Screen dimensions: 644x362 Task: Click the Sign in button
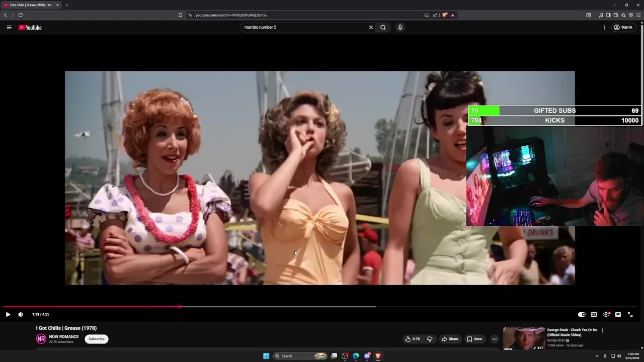623,28
